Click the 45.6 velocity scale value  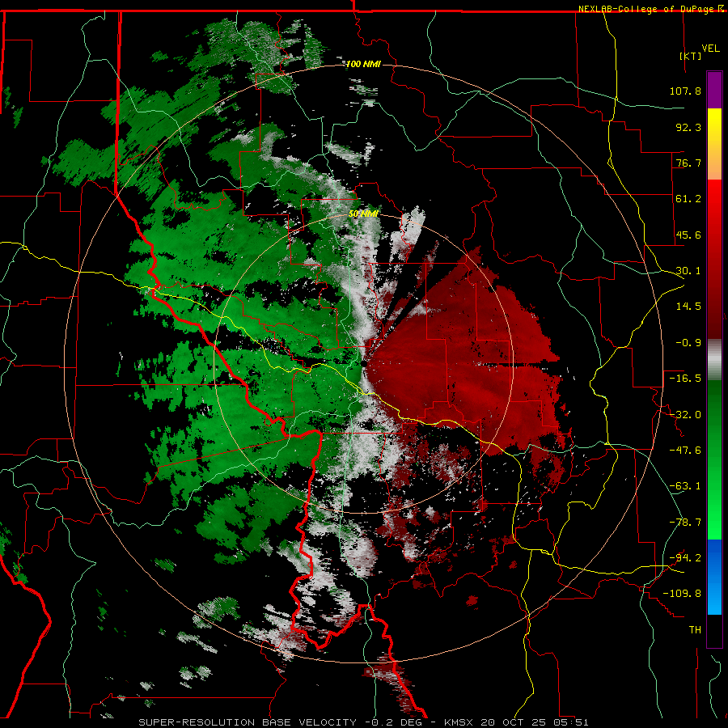pos(688,235)
